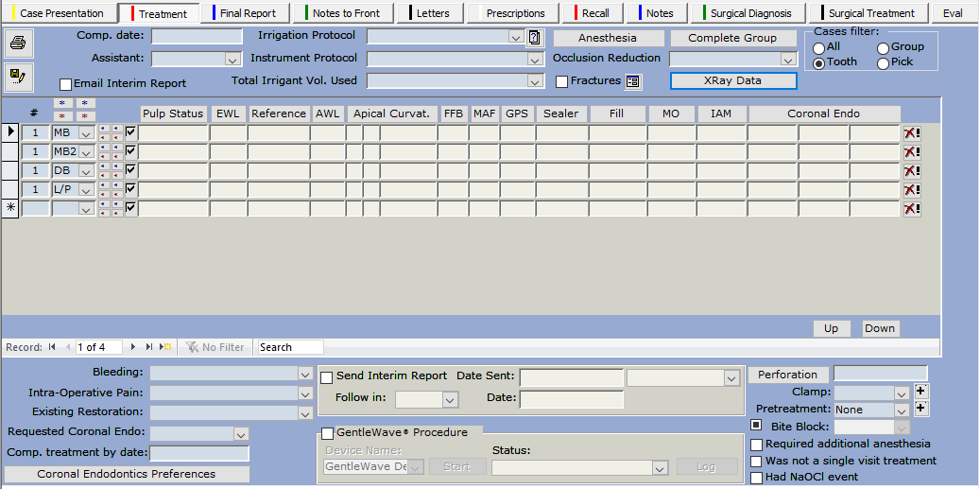Expand the Assistant dropdown

tap(232, 59)
